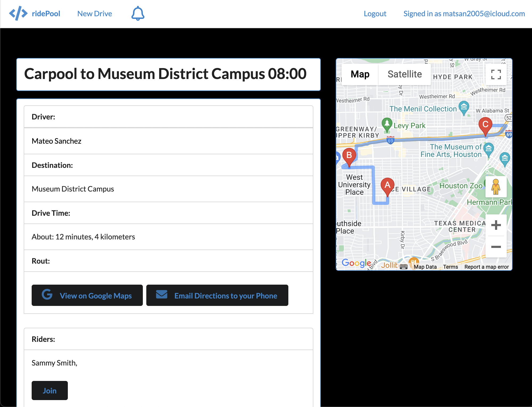This screenshot has height=407, width=532.
Task: Join the carpool as rider
Action: pos(49,391)
